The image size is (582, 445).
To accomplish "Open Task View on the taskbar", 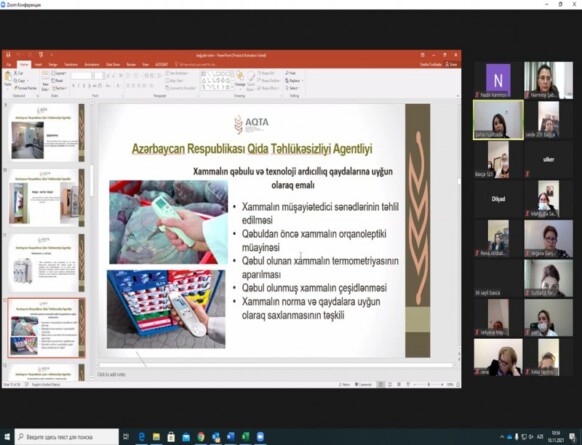I will 126,437.
